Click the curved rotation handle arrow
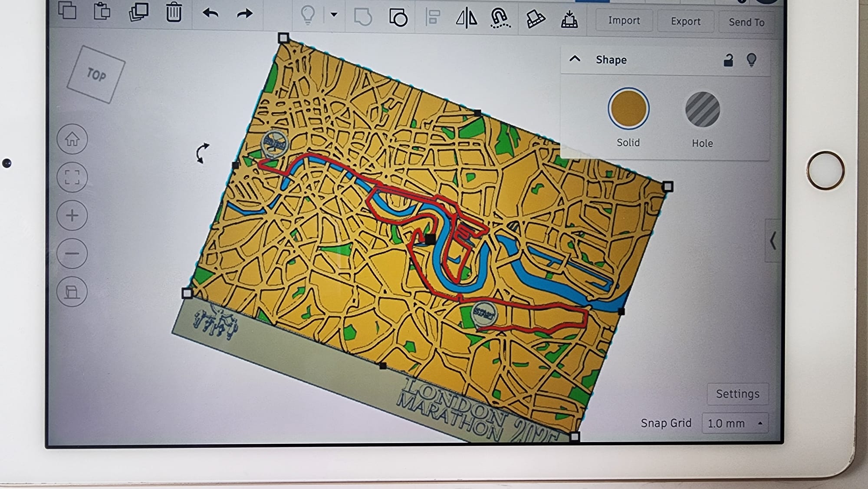Image resolution: width=868 pixels, height=489 pixels. pos(202,153)
